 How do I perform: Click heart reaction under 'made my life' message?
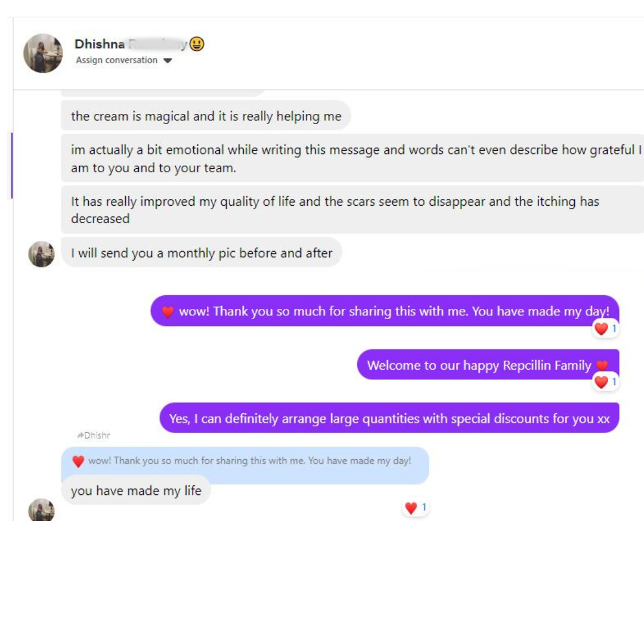(x=416, y=508)
